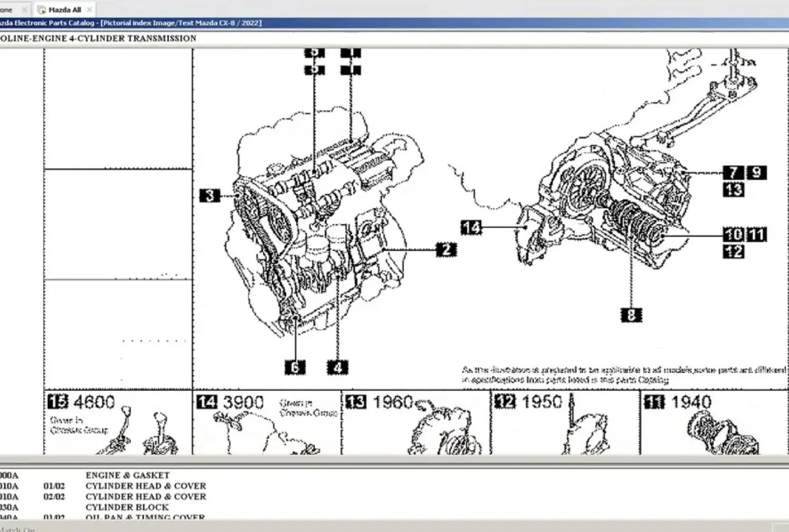The image size is (789, 532).
Task: Click callout number 7 beside the transmission
Action: [x=733, y=173]
